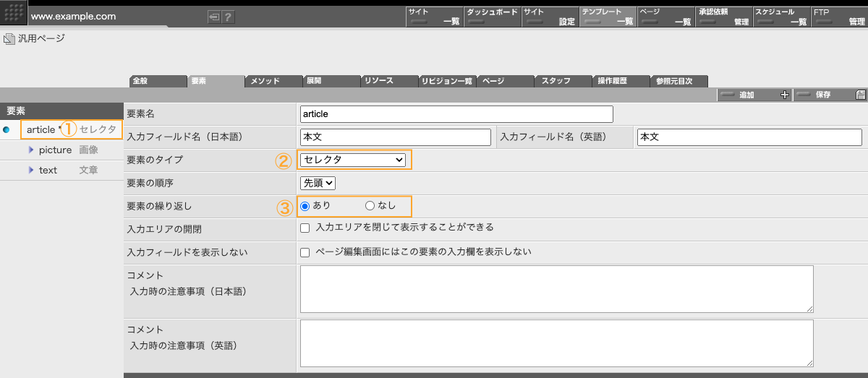Click the 保存 button
868x378 pixels.
click(830, 95)
